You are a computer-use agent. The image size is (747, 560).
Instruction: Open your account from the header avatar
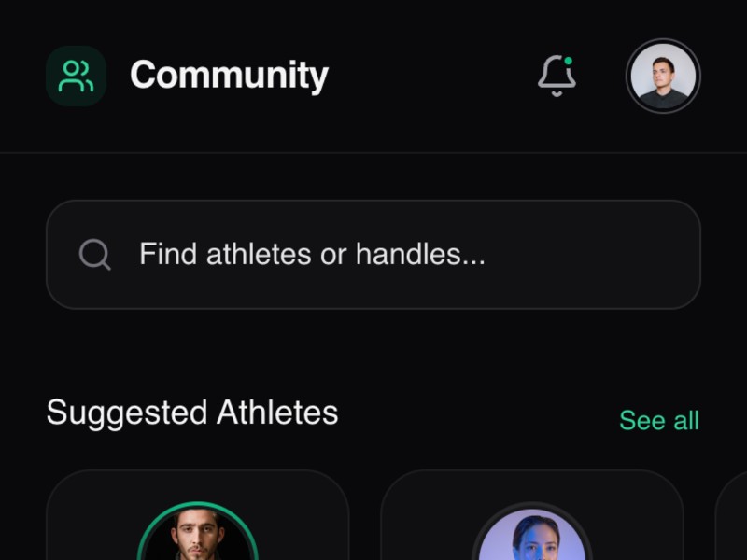(663, 76)
